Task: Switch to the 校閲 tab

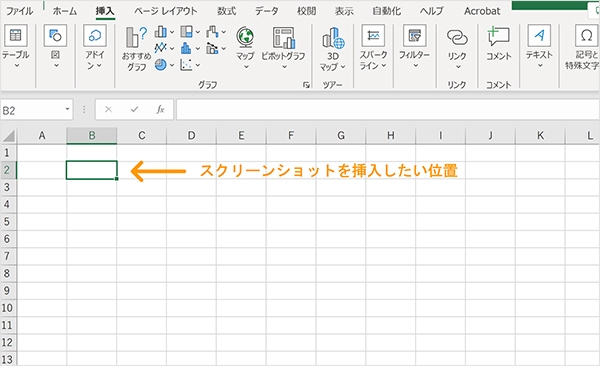Action: coord(307,11)
